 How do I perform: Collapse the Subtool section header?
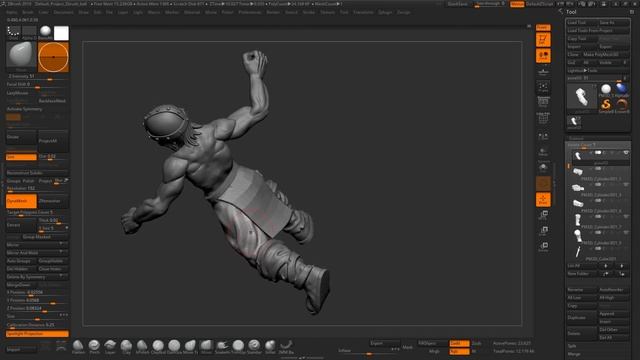click(x=598, y=138)
